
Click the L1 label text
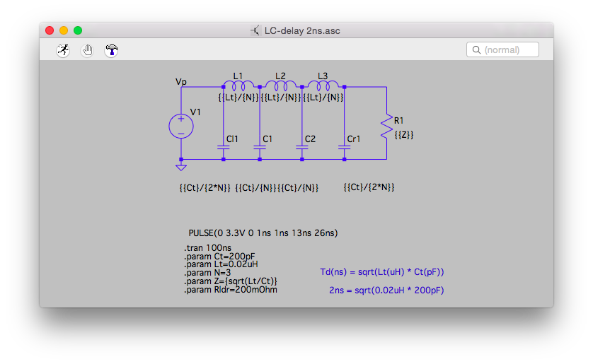(238, 76)
